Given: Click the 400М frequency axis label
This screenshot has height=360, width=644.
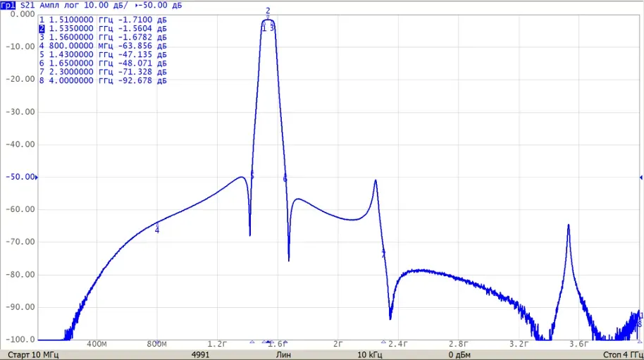Looking at the screenshot, I should (x=97, y=344).
